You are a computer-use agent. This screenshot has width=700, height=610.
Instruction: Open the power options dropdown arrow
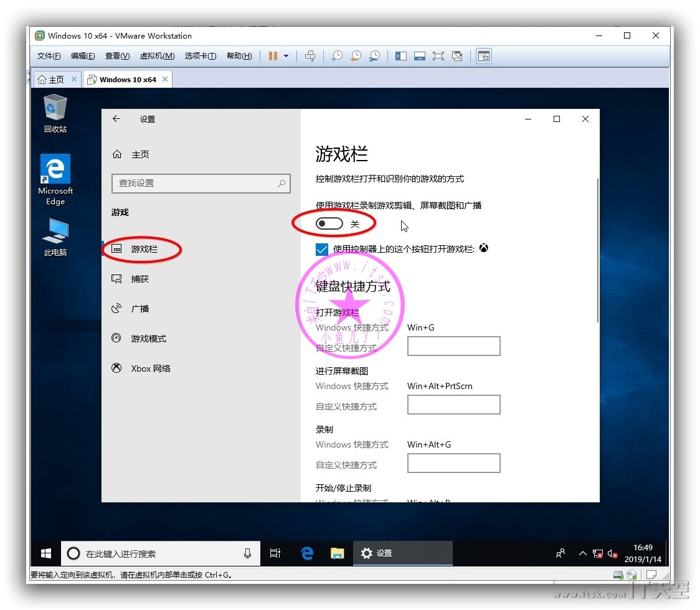click(x=286, y=56)
